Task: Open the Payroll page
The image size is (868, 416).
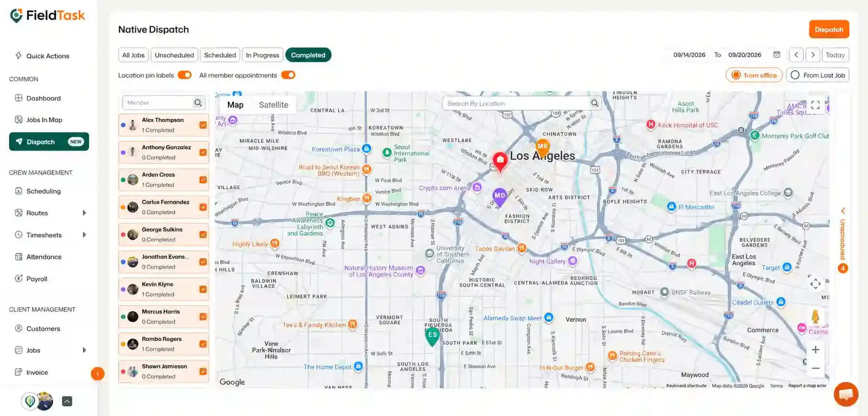Action: click(31, 279)
